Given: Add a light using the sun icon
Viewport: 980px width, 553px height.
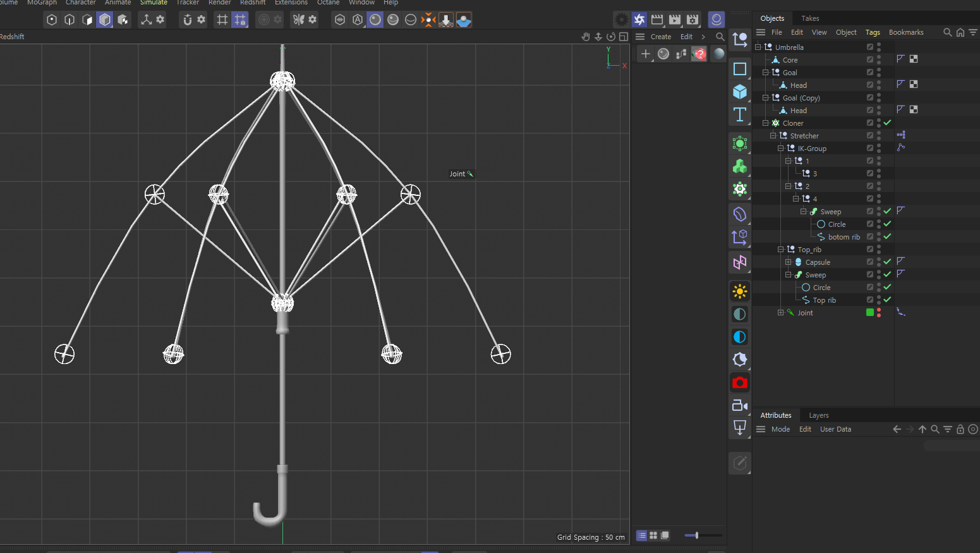Looking at the screenshot, I should pos(740,291).
